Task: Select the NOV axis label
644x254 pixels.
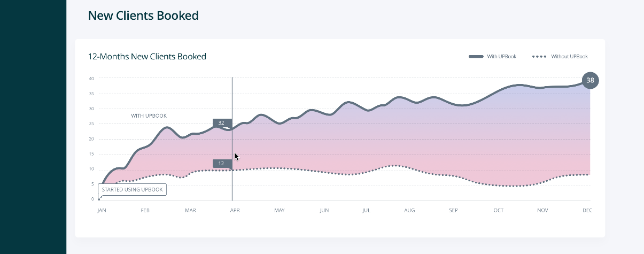Action: pyautogui.click(x=542, y=211)
